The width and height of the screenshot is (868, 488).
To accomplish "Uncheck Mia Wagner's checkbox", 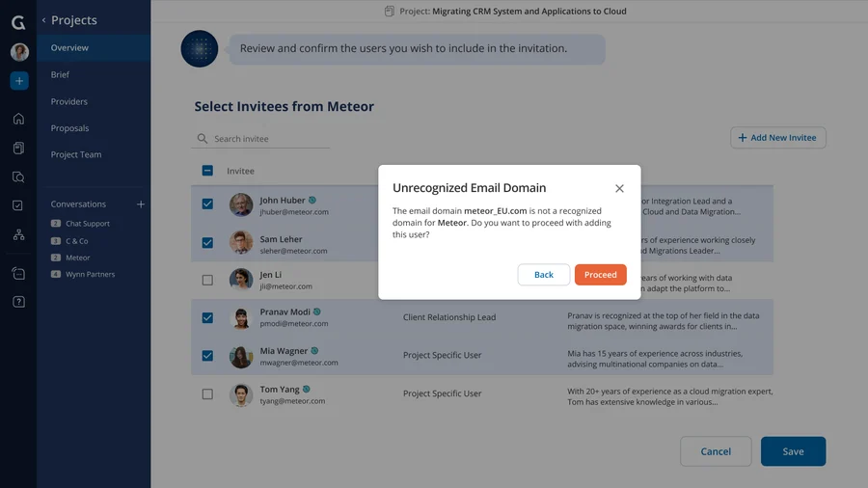I will click(x=207, y=356).
